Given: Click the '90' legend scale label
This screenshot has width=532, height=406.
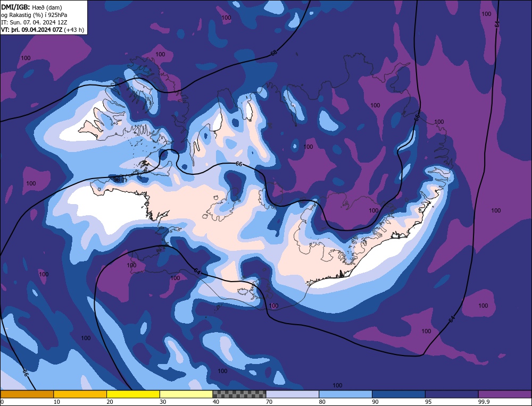Looking at the screenshot, I should click(375, 402).
